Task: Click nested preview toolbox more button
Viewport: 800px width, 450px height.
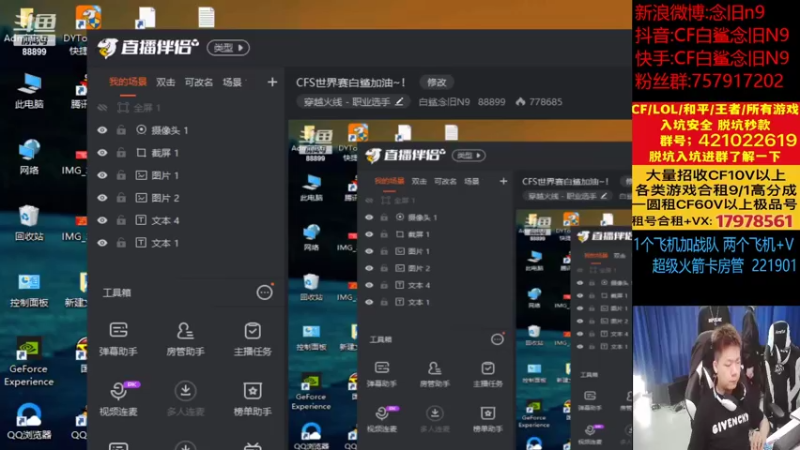Action: [x=497, y=339]
